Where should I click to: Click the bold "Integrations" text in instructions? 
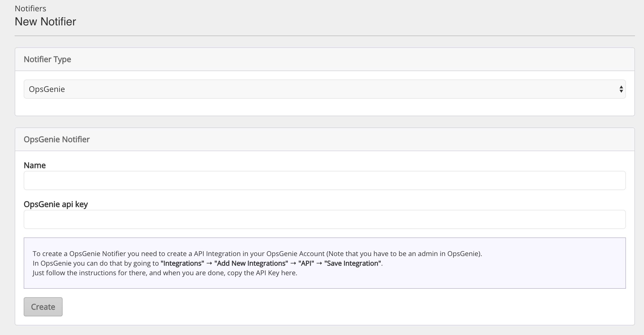182,263
